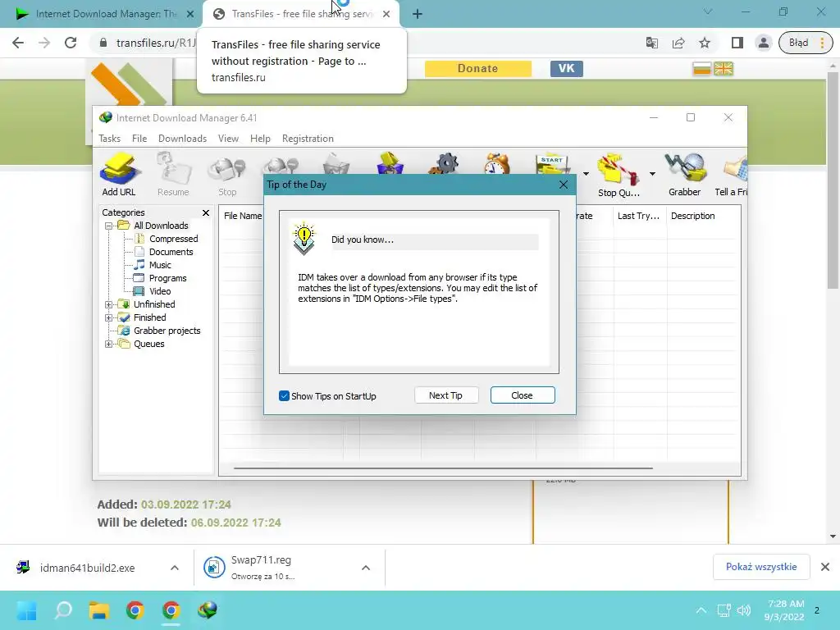Open the Registration menu
The height and width of the screenshot is (630, 840).
tap(308, 138)
